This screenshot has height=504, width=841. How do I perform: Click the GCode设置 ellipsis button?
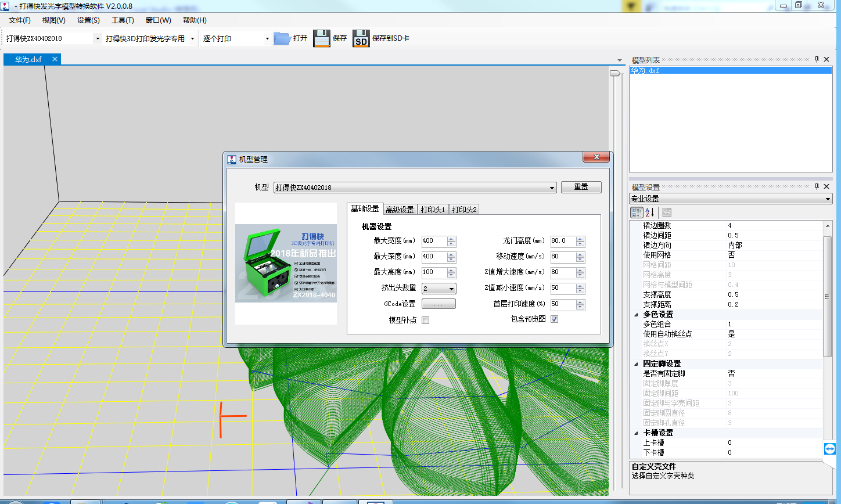[439, 304]
